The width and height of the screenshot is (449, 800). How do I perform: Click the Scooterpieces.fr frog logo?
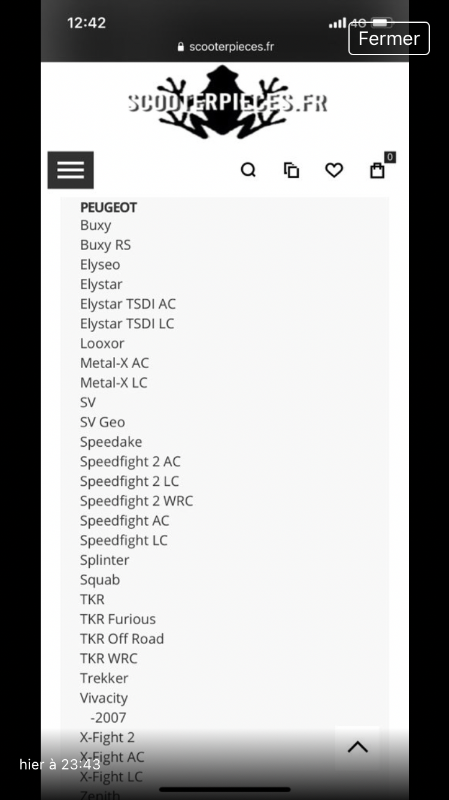coord(227,102)
